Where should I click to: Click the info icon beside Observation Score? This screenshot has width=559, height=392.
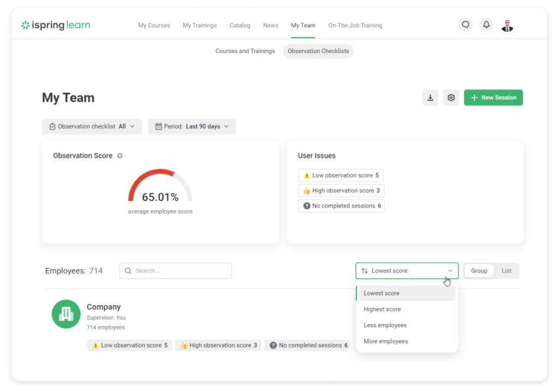tap(120, 156)
